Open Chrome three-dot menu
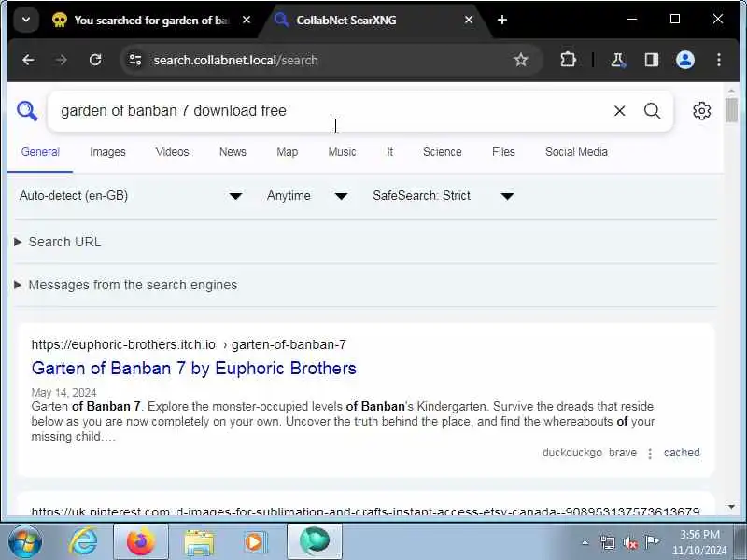 click(719, 60)
